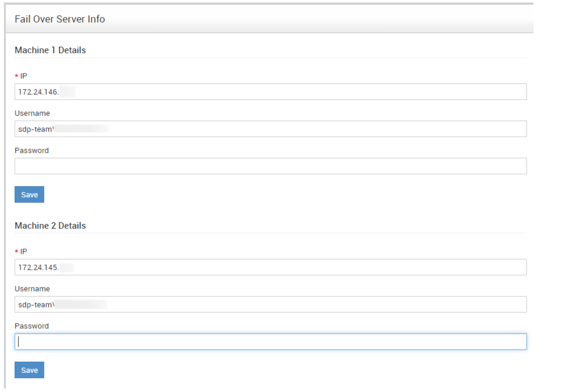Save the Machine 2 details
Viewport: 580px width, 392px height.
tap(29, 370)
